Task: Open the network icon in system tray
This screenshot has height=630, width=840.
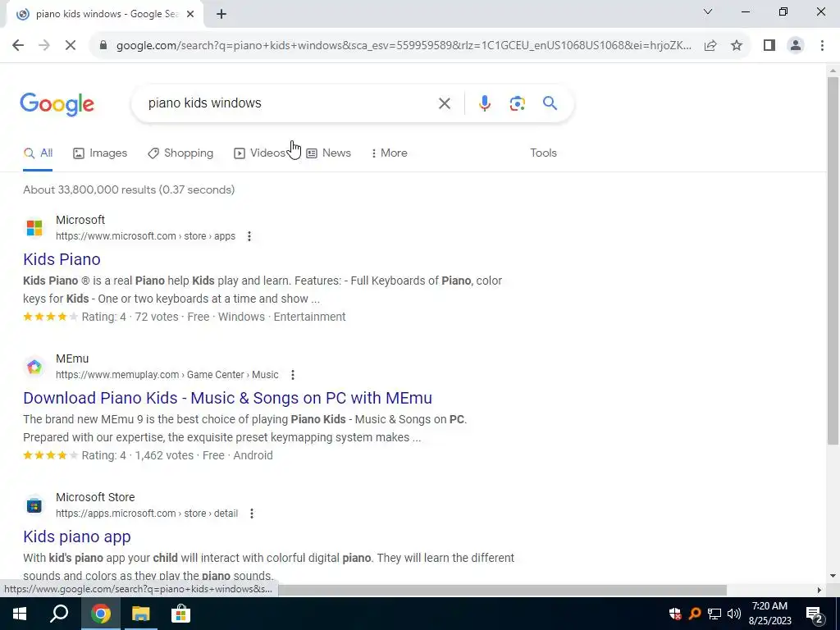Action: click(x=714, y=614)
